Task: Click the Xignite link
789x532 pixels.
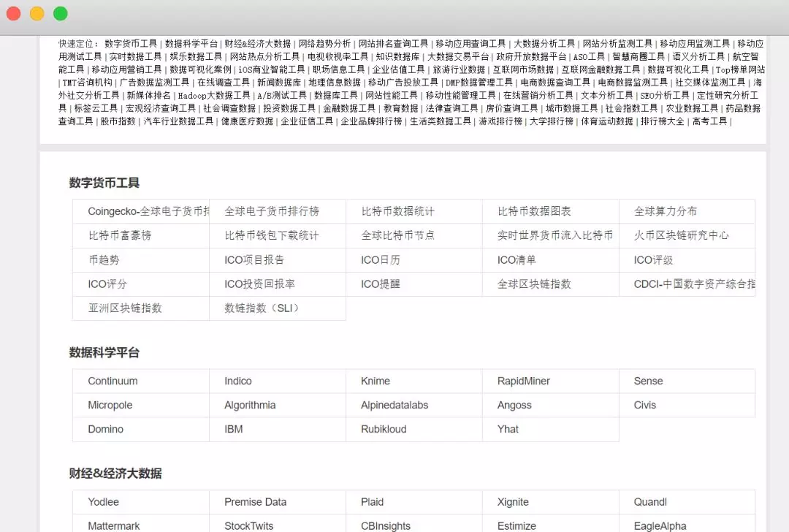Action: [x=513, y=502]
